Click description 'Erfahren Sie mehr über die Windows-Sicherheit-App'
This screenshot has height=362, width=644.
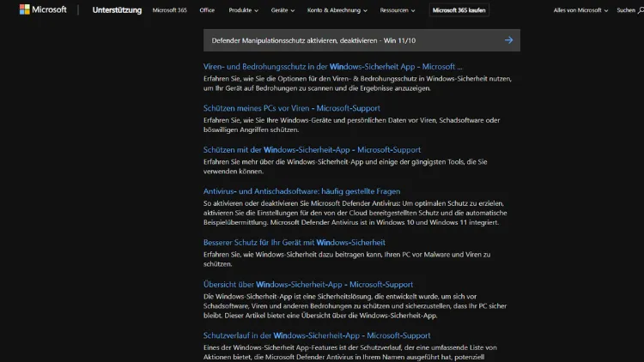345,166
